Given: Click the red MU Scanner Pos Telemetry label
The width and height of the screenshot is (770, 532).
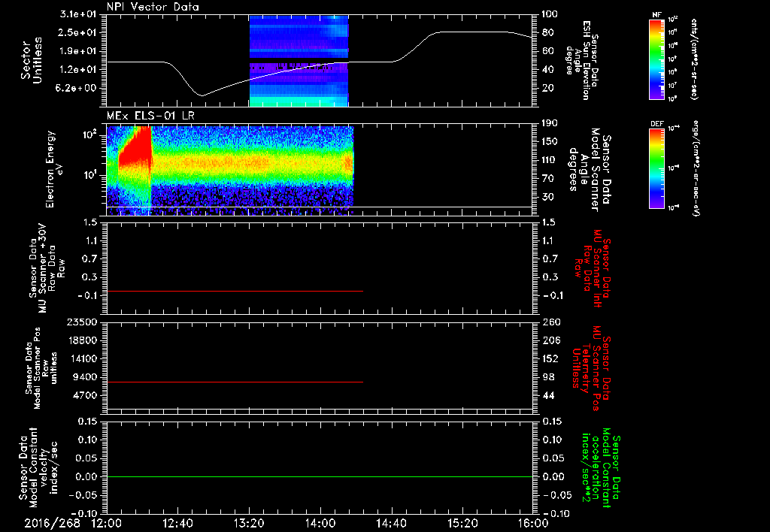Looking at the screenshot, I should point(591,368).
